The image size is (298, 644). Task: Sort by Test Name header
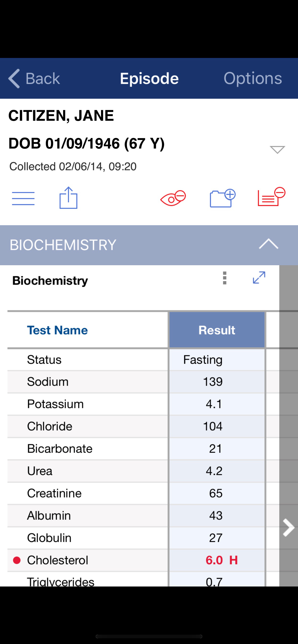[x=57, y=330]
